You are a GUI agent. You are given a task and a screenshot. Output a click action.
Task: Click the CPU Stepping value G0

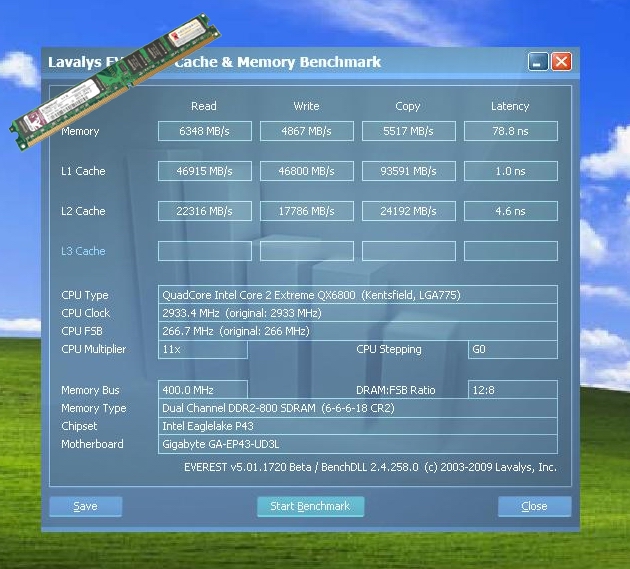coord(513,349)
